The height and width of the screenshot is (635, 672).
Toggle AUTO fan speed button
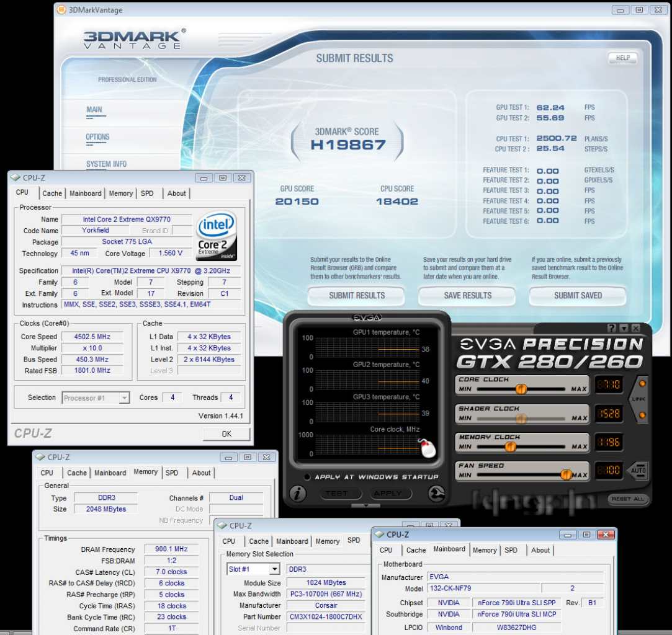coord(638,470)
